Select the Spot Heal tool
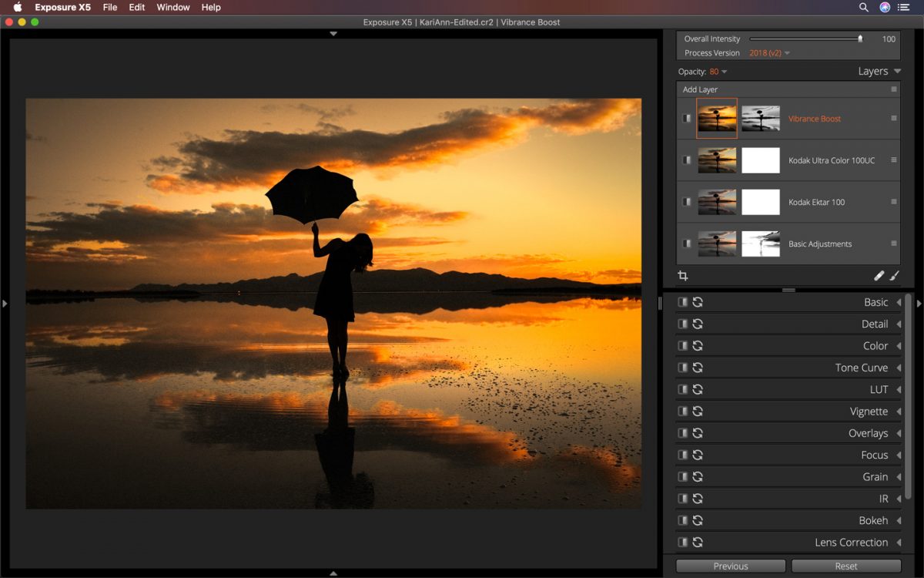The height and width of the screenshot is (578, 924). pyautogui.click(x=880, y=275)
